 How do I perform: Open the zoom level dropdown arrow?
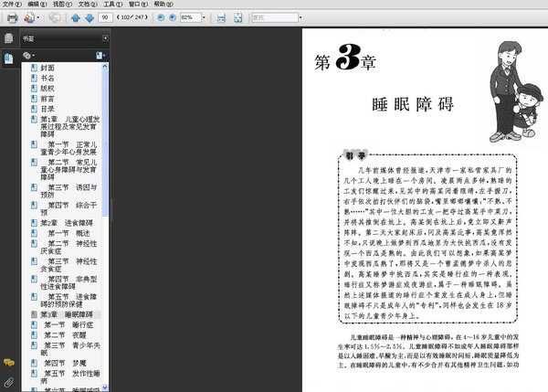pos(204,17)
